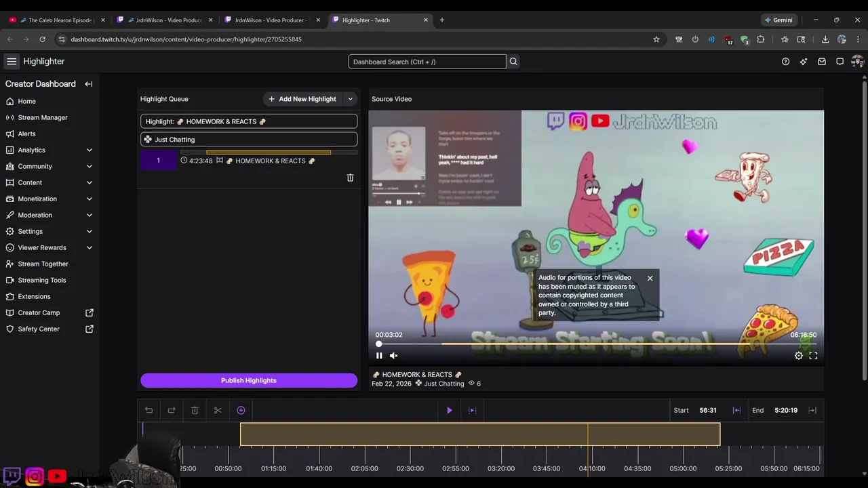The image size is (868, 488).
Task: Expand the Viewer Rewards section
Action: coord(90,247)
